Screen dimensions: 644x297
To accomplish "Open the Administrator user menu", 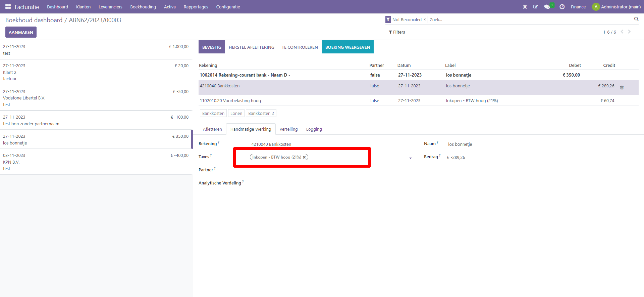I will tap(616, 7).
